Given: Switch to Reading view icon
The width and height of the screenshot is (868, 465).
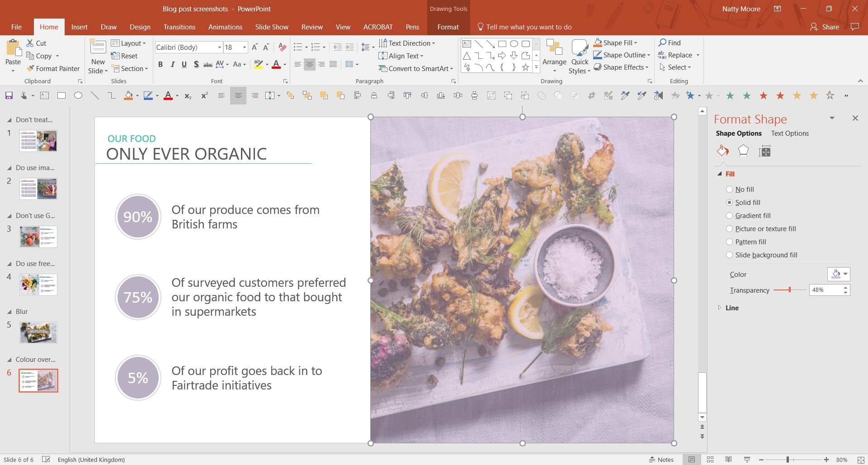Looking at the screenshot, I should click(x=728, y=460).
